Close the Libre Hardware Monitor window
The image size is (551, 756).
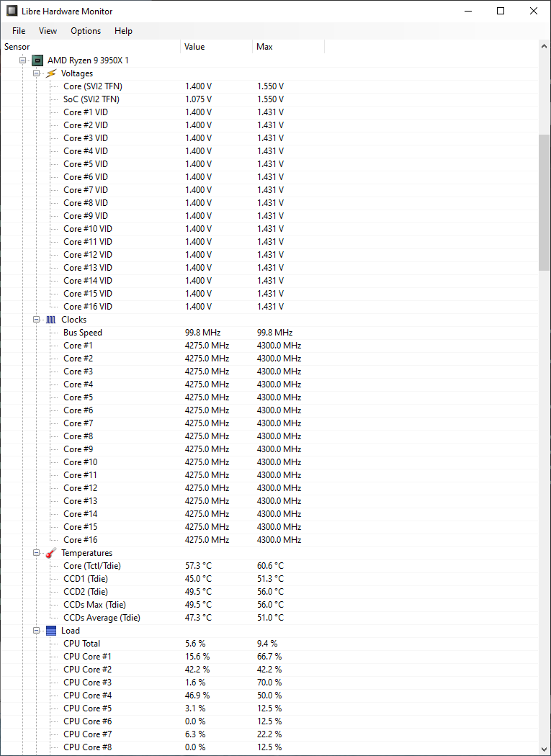tap(534, 11)
